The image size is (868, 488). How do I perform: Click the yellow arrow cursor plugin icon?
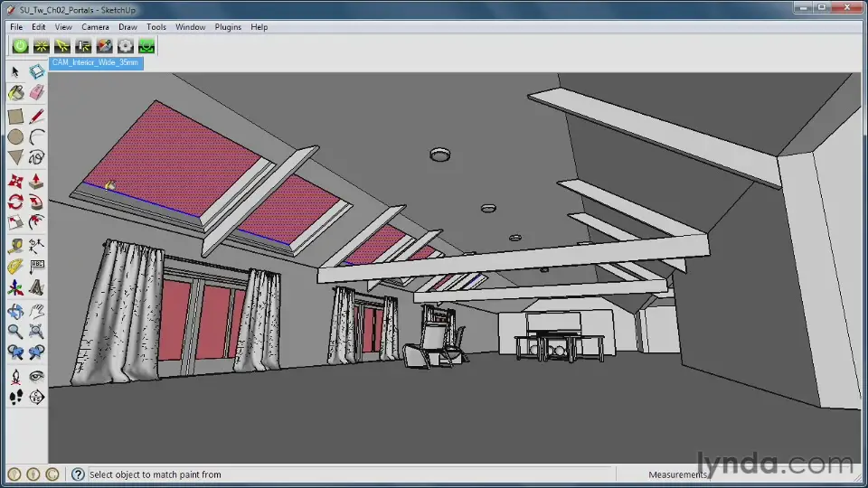(x=62, y=46)
